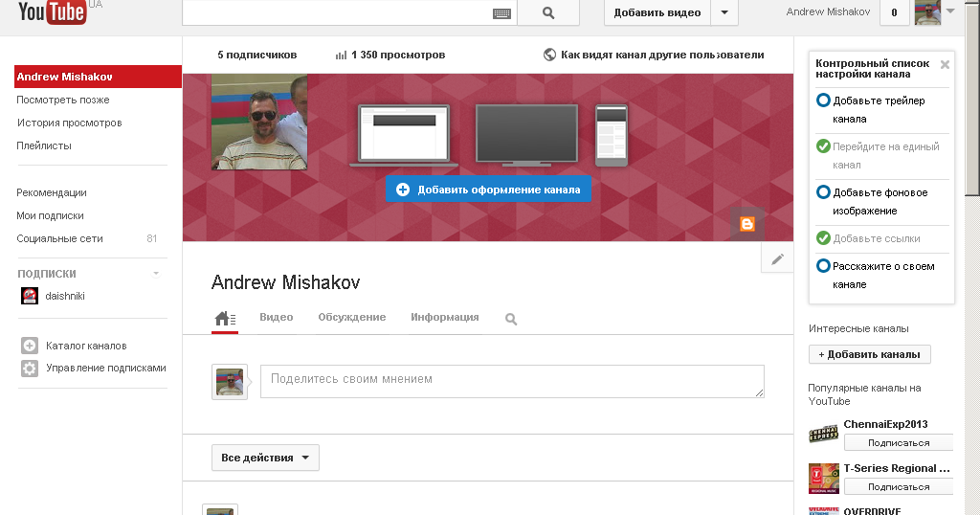Click + Добавить каналы button
Viewport: 980px width, 515px height.
click(x=869, y=354)
